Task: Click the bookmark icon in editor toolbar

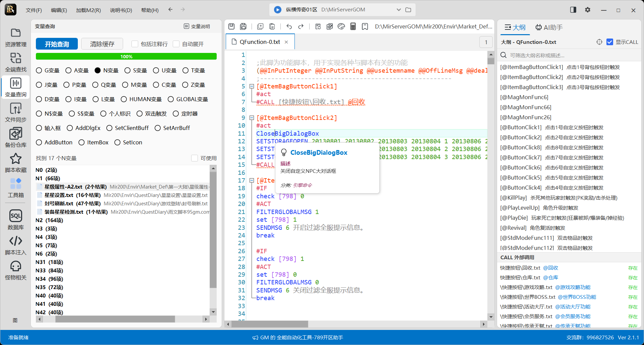Action: tap(365, 26)
